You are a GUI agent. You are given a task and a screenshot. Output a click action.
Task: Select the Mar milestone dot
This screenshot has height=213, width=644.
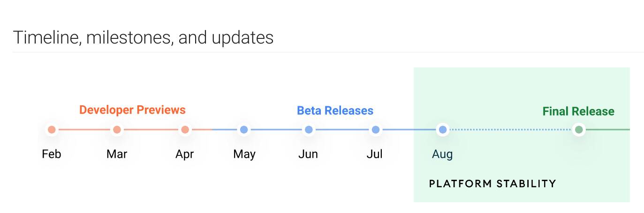pos(117,130)
